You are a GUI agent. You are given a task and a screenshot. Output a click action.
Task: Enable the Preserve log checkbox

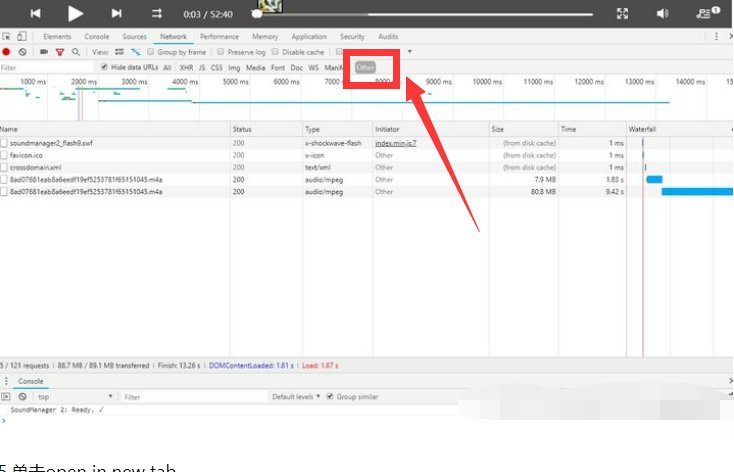coord(222,52)
